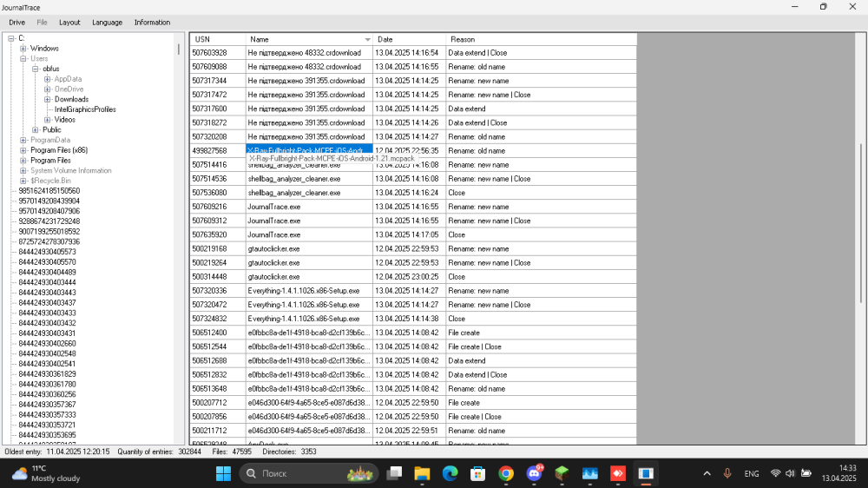The width and height of the screenshot is (868, 488).
Task: Sort by the Reason column header
Action: pyautogui.click(x=542, y=39)
